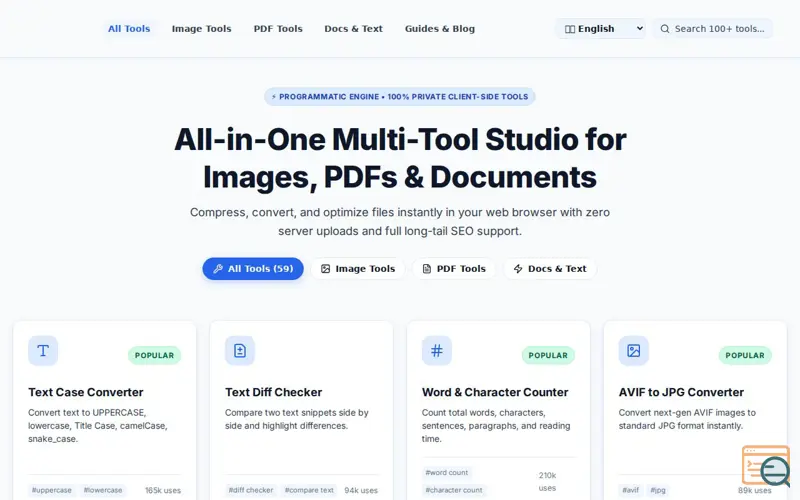Click the Compress, convert, and optimize subtitle
The width and height of the screenshot is (800, 500).
[x=400, y=221]
